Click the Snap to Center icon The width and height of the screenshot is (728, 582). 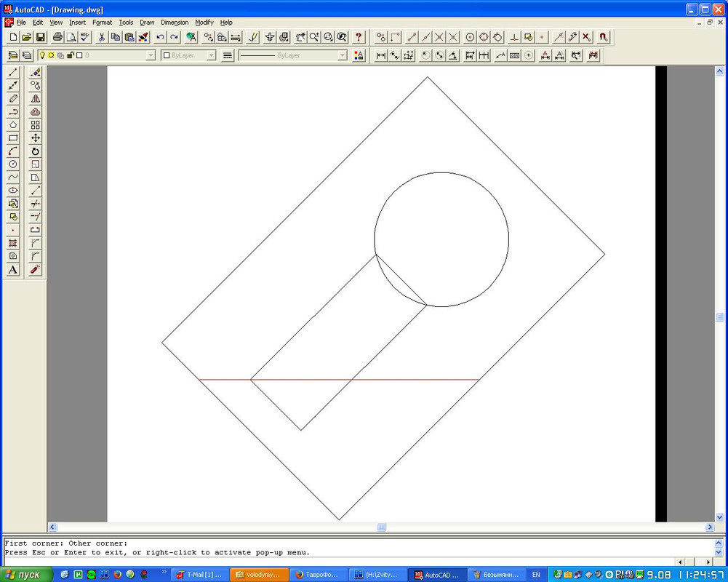pos(470,37)
